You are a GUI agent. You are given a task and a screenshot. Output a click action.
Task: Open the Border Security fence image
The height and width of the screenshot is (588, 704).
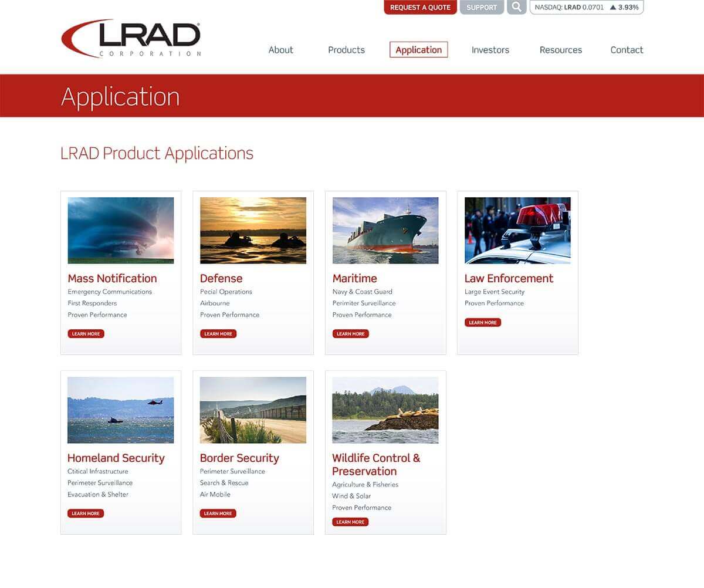tap(253, 410)
